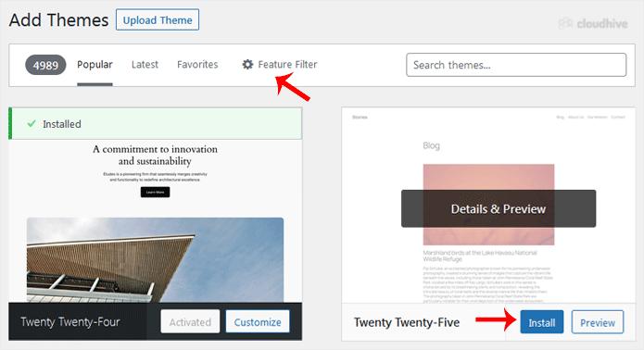Customize the Twenty Twenty-Four theme

(x=258, y=322)
